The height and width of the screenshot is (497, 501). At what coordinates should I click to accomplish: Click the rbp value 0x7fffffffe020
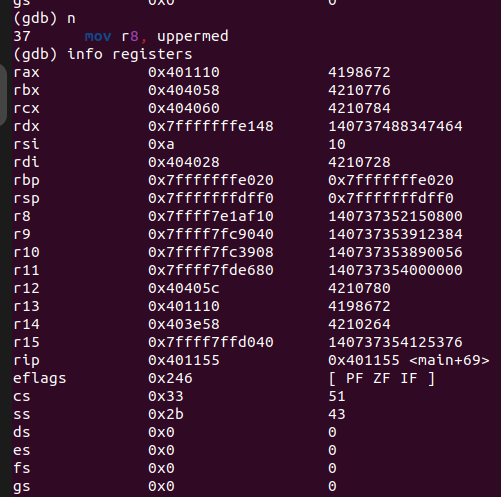pyautogui.click(x=211, y=180)
